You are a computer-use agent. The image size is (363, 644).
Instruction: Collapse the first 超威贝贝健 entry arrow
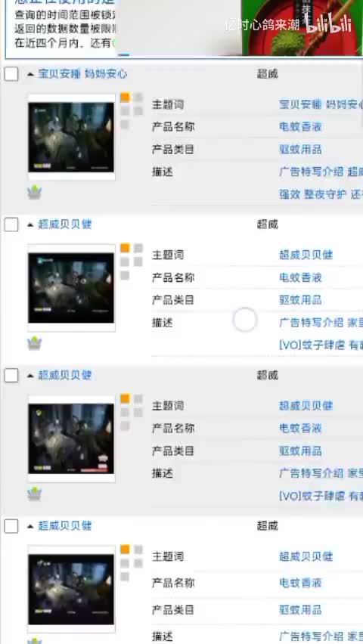tap(30, 224)
